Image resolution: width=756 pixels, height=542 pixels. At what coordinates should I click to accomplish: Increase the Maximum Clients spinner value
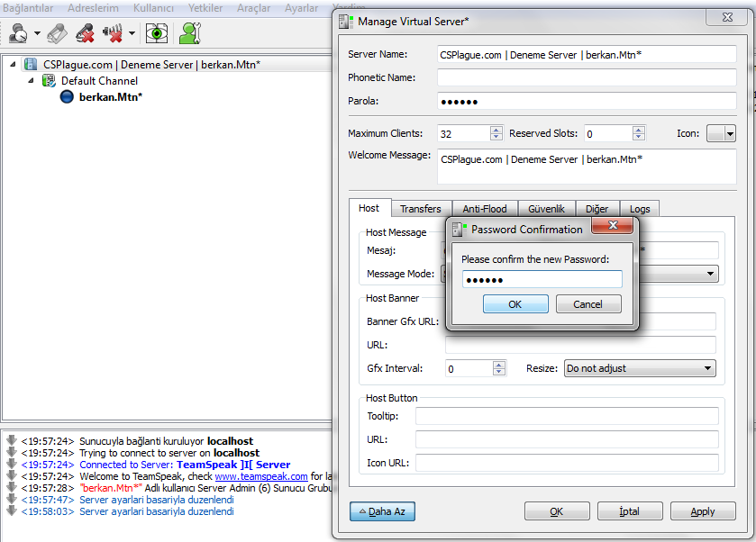[x=496, y=130]
